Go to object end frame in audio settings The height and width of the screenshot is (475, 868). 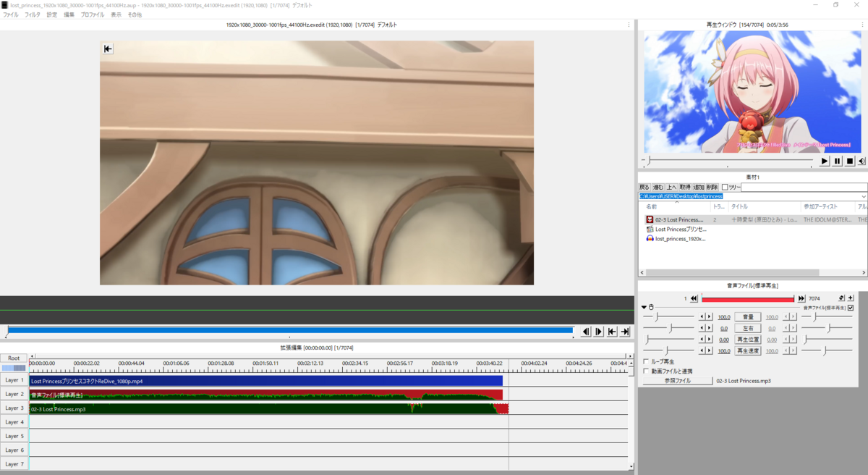[801, 298]
